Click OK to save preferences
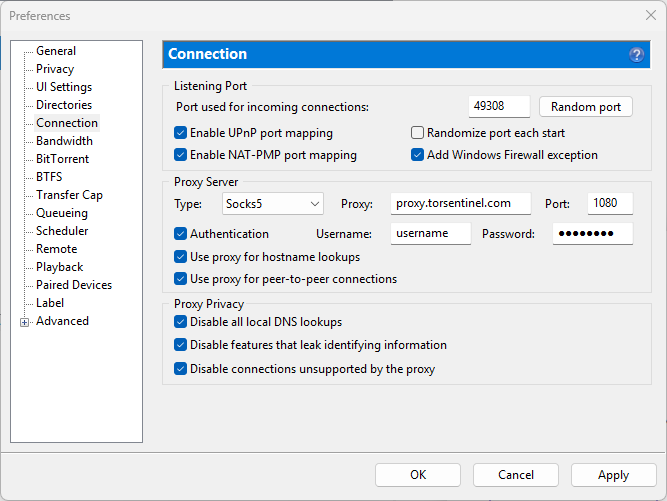 point(418,475)
